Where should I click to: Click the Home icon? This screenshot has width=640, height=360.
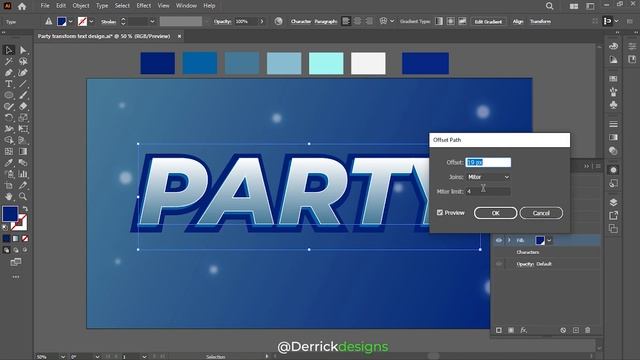(x=22, y=6)
